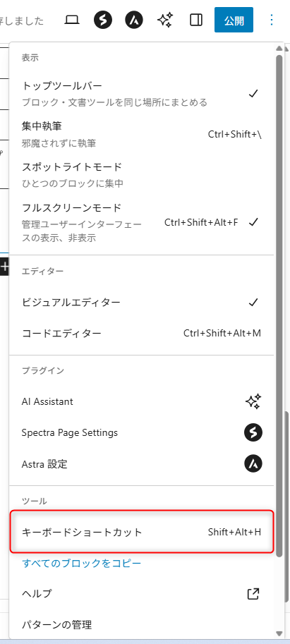Toggle the settings sidebar panel icon
The height and width of the screenshot is (644, 290).
pyautogui.click(x=196, y=20)
